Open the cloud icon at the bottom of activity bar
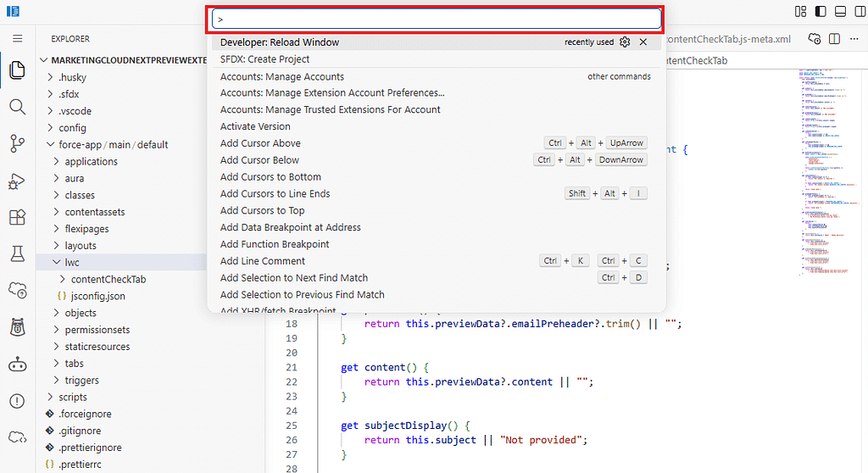Viewport: 868px width, 473px height. pos(17,437)
